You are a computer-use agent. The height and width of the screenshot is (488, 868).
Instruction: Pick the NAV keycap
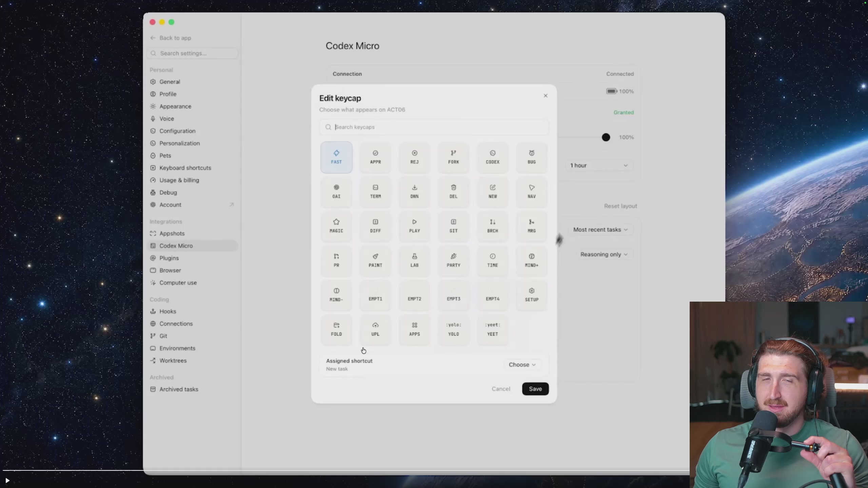(x=532, y=192)
